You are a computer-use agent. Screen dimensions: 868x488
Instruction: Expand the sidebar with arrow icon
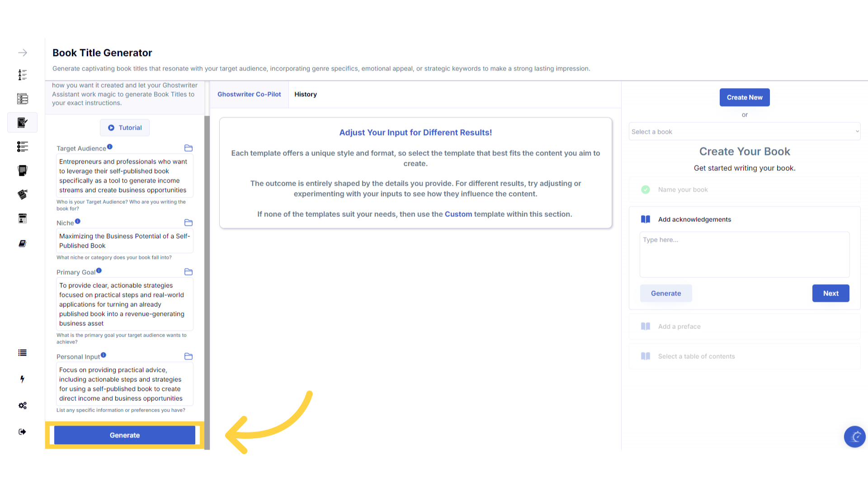23,53
